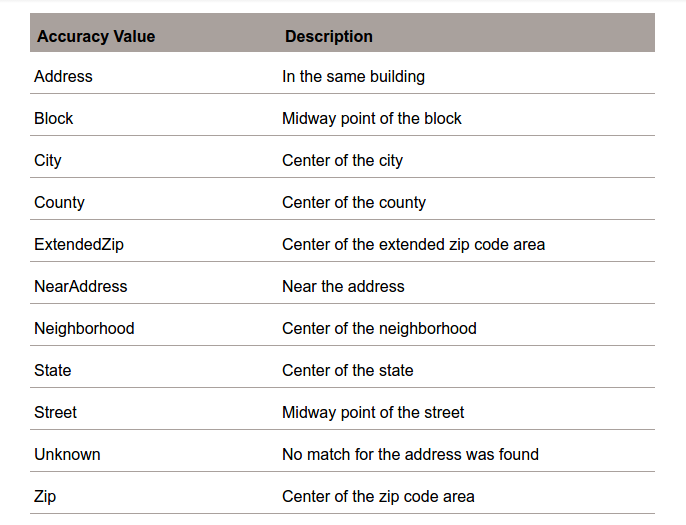Select the State accuracy value cell
The image size is (686, 525).
[x=53, y=370]
